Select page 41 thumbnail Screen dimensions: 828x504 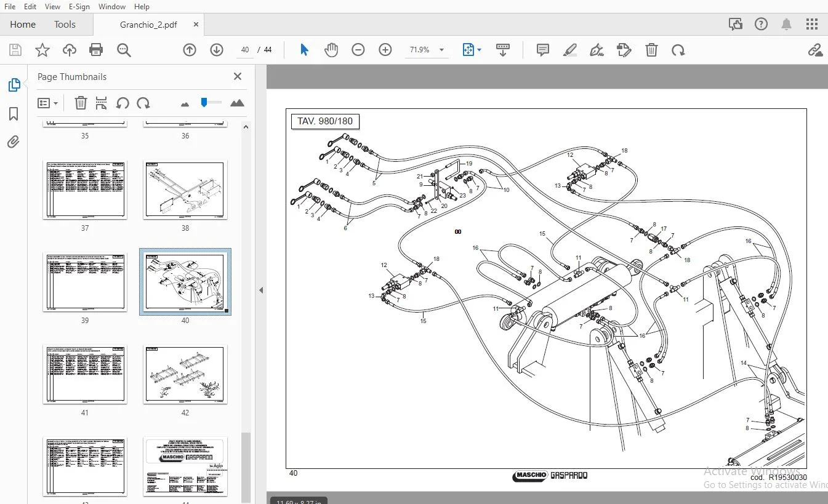click(x=85, y=374)
